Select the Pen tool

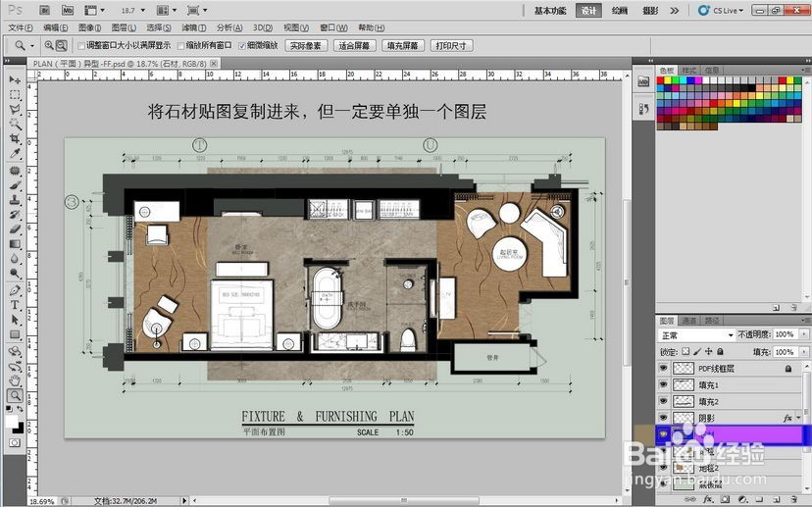click(x=15, y=290)
